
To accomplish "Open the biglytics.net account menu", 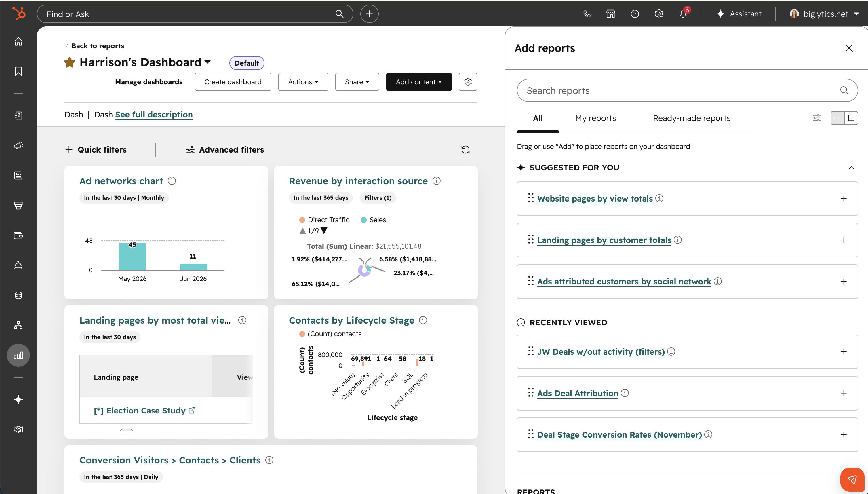I will coord(824,14).
